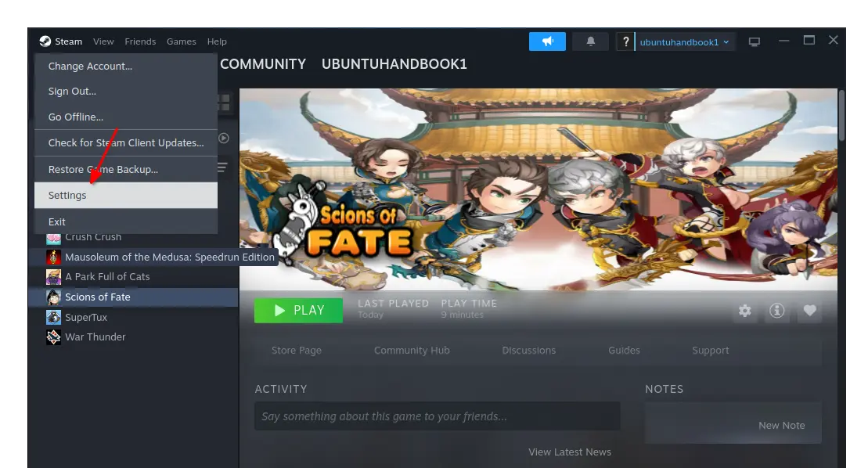
Task: Click the War Thunder game icon
Action: pyautogui.click(x=54, y=337)
